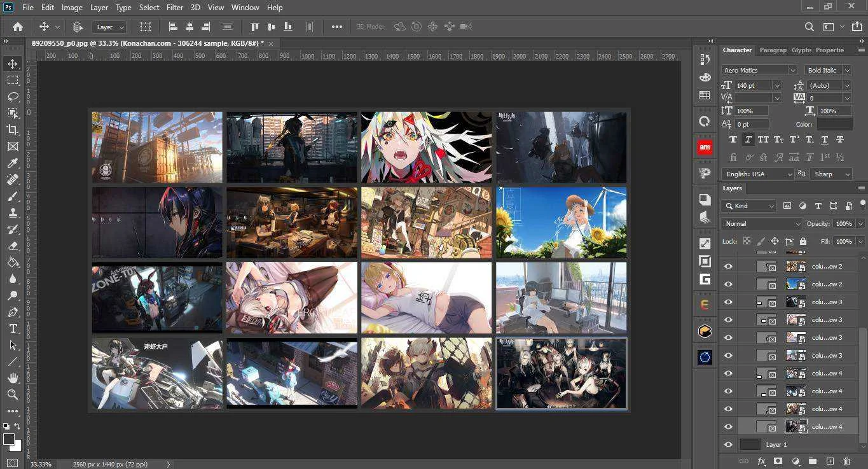Toggle Faux Bold in the Character panel

click(x=733, y=139)
